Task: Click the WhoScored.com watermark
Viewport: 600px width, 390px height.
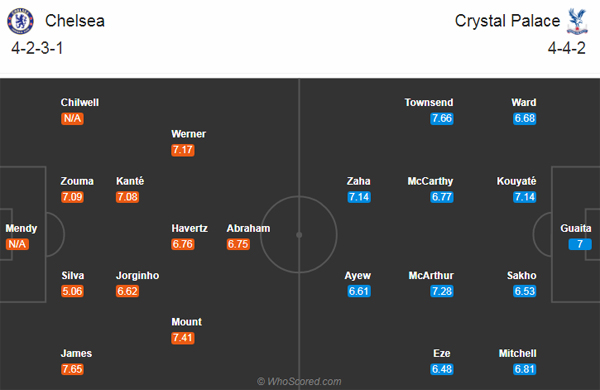Action: click(299, 382)
